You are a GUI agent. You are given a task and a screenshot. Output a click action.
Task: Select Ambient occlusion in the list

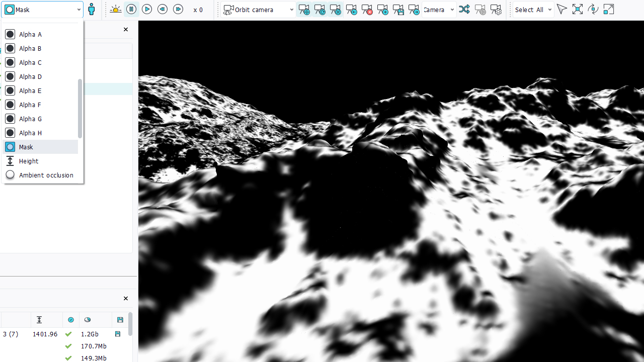coord(46,175)
